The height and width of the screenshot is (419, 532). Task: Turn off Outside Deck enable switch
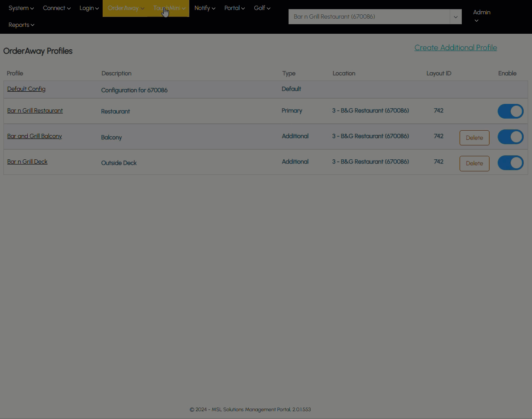pos(510,163)
